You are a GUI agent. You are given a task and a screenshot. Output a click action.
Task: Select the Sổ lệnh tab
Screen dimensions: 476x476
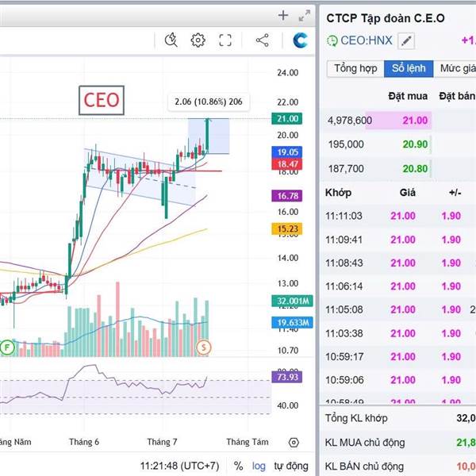[x=409, y=68]
